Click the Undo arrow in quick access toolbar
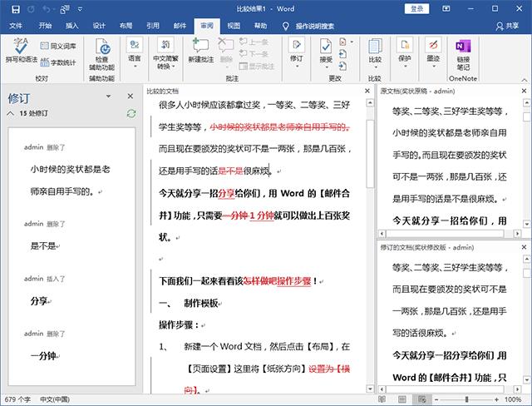The width and height of the screenshot is (532, 406). point(47,9)
